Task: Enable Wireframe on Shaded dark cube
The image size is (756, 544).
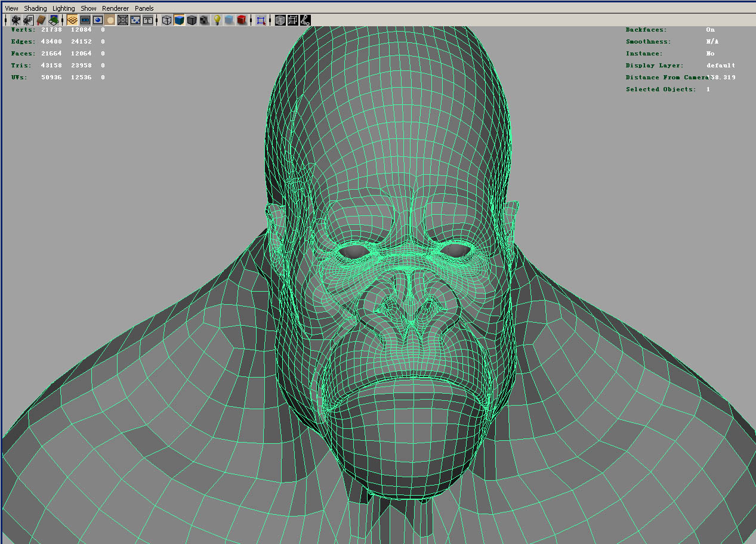Action: coord(192,20)
